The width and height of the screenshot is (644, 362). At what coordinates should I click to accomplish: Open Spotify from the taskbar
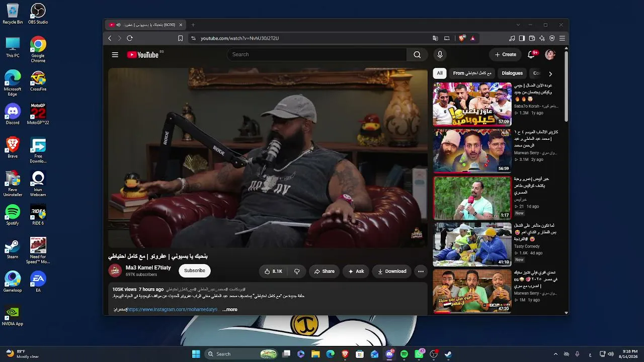[x=404, y=354]
